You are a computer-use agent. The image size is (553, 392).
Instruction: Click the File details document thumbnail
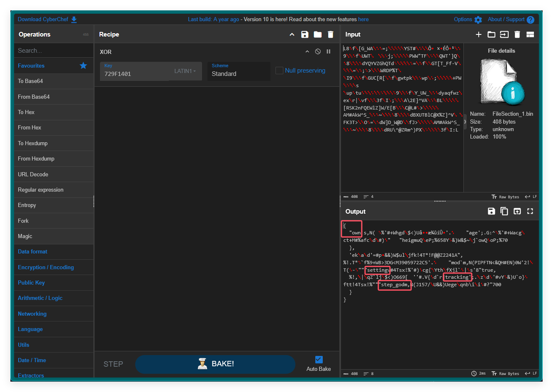click(502, 81)
